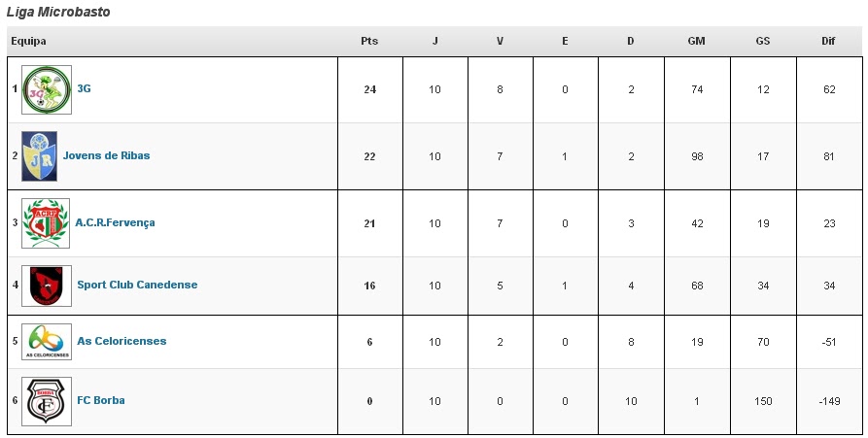
Task: Open the 3G team link
Action: [x=84, y=88]
